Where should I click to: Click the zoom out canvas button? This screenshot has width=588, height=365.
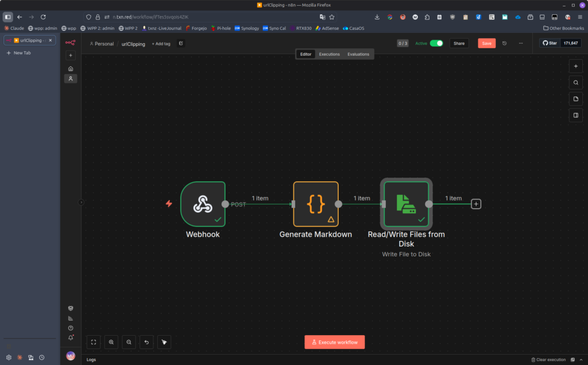click(129, 342)
